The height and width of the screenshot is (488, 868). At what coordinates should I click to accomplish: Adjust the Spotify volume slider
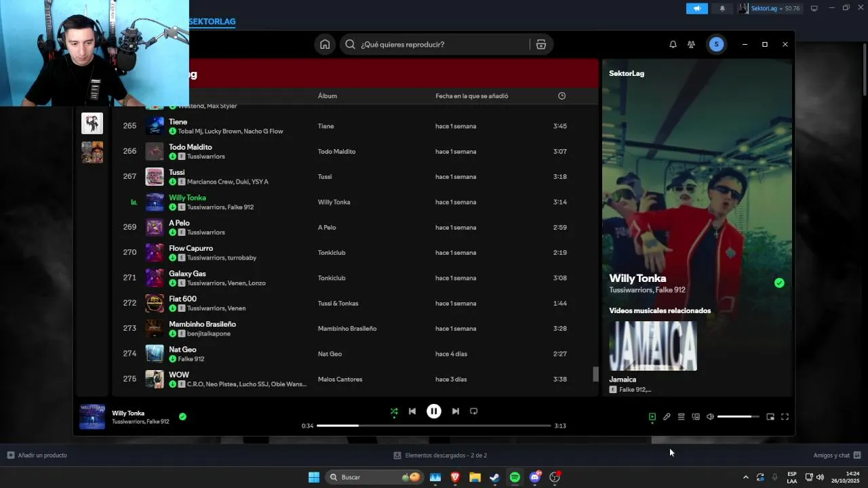[738, 417]
